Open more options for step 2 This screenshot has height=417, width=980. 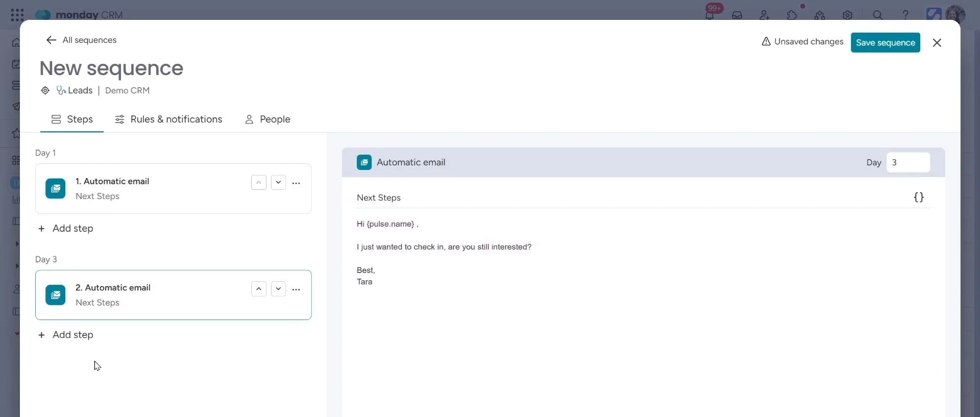click(296, 289)
